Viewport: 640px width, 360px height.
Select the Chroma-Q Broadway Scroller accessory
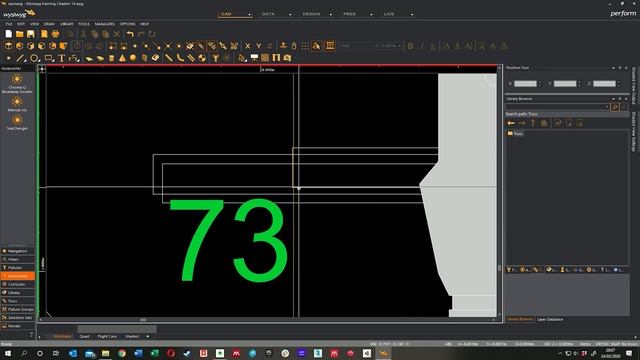click(17, 83)
